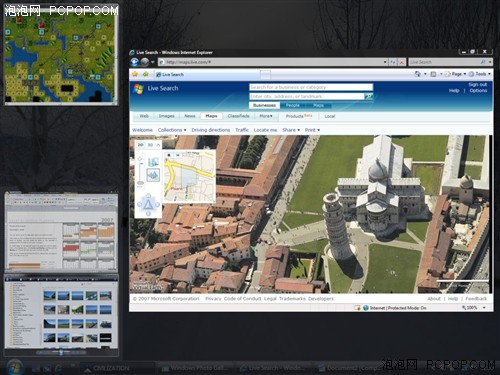
Task: Open the 100% zoom level control in status bar
Action: 473,308
